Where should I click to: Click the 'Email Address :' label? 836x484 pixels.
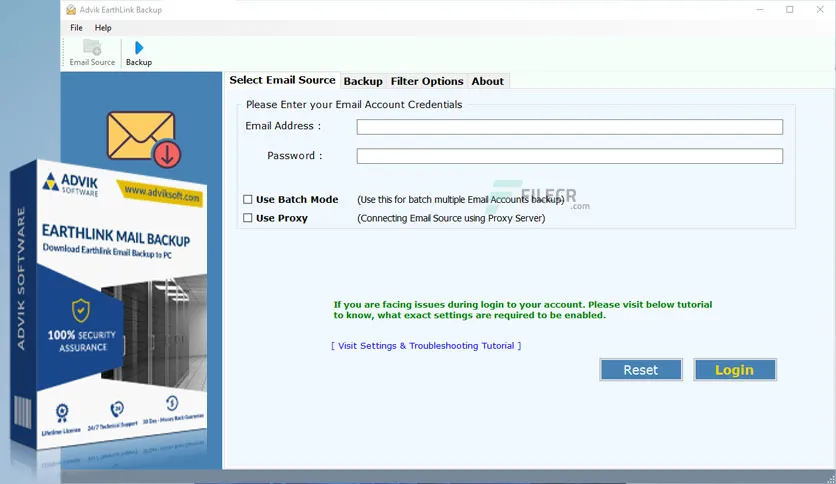[x=283, y=126]
